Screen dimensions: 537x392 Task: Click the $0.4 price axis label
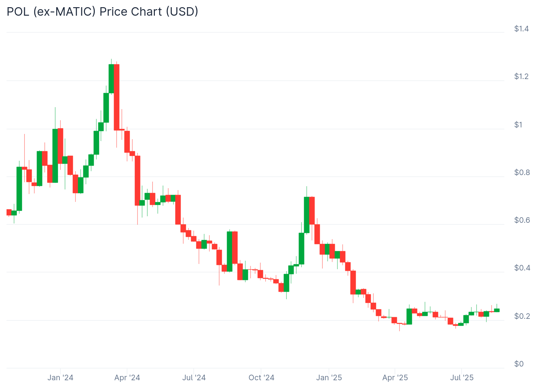click(522, 268)
